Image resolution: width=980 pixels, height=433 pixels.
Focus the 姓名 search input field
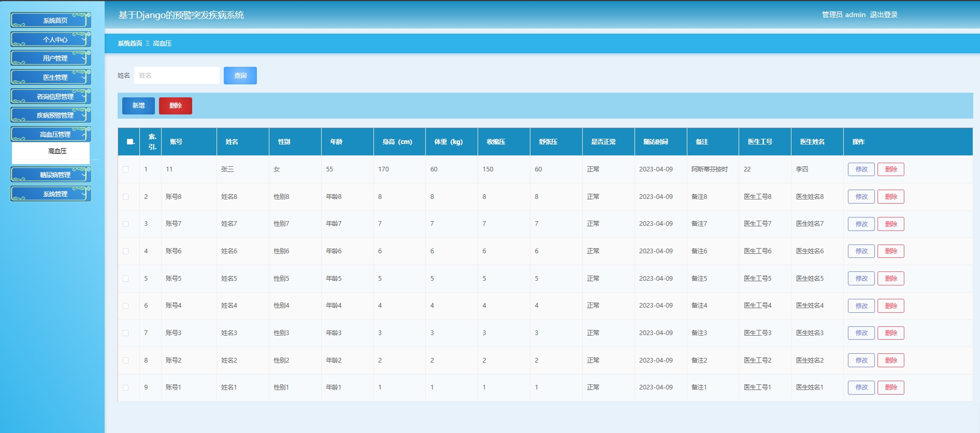[177, 76]
